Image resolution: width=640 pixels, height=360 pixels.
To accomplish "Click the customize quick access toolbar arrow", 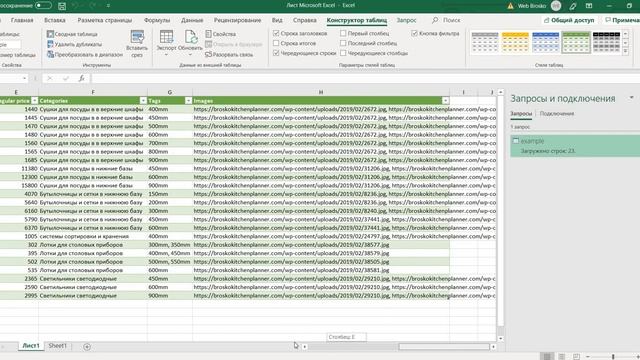I will point(108,6).
